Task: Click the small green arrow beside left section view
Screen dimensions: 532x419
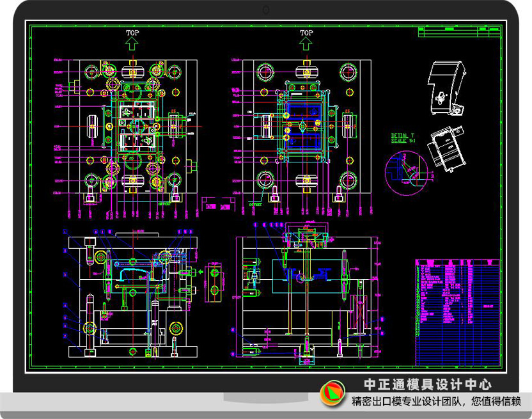Action: point(201,272)
